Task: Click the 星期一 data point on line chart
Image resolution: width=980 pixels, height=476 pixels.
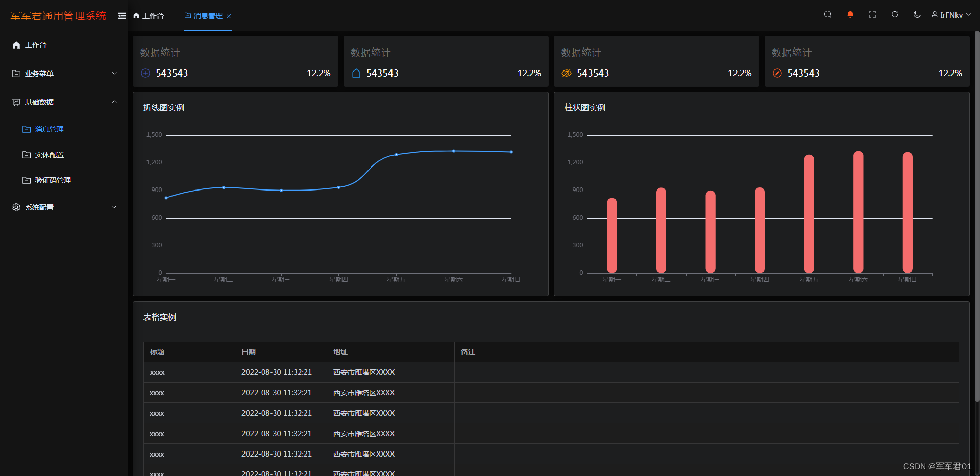Action: click(x=166, y=198)
